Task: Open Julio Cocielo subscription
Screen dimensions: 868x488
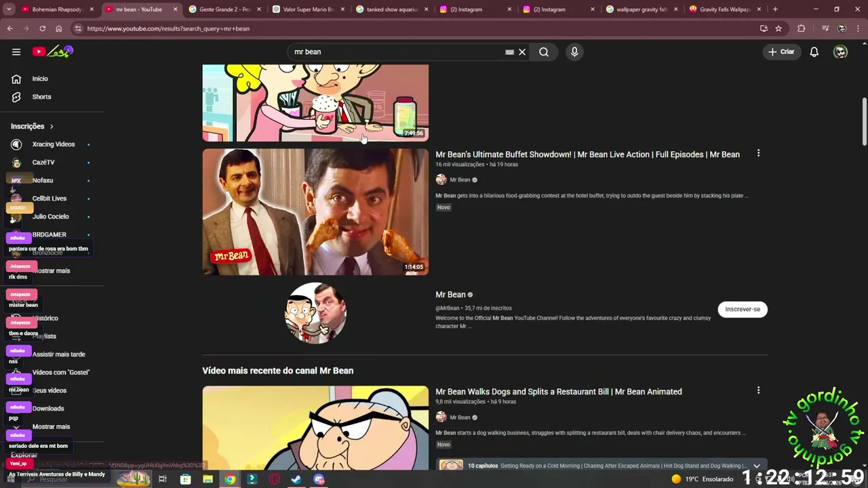Action: tap(52, 216)
